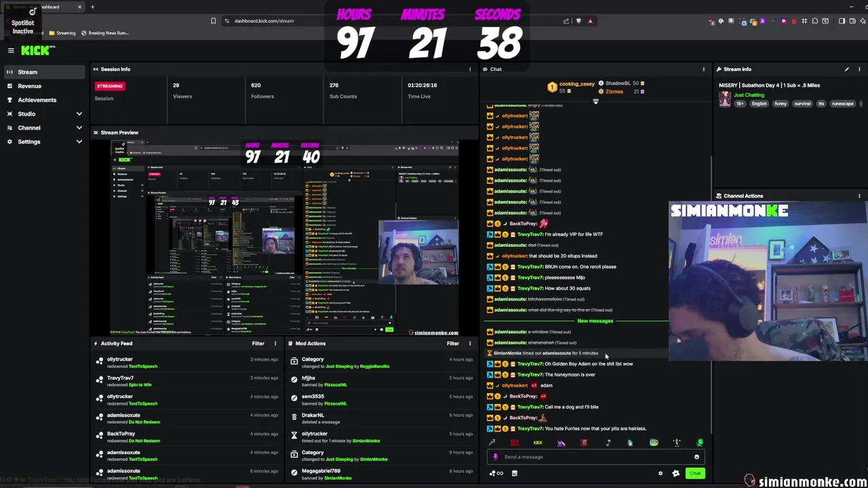Viewport: 868px width, 488px height.
Task: Open the hamburger menu beside Kick logo
Action: pyautogui.click(x=11, y=50)
